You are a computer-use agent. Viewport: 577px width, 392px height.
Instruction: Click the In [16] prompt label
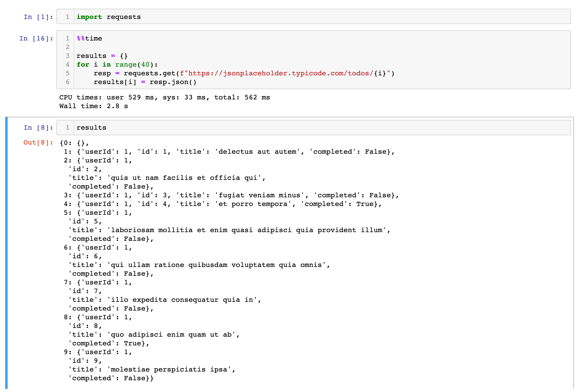click(x=36, y=38)
